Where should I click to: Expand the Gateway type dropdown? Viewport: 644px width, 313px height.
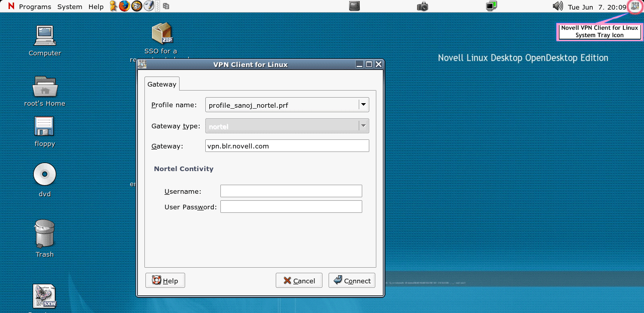(363, 126)
